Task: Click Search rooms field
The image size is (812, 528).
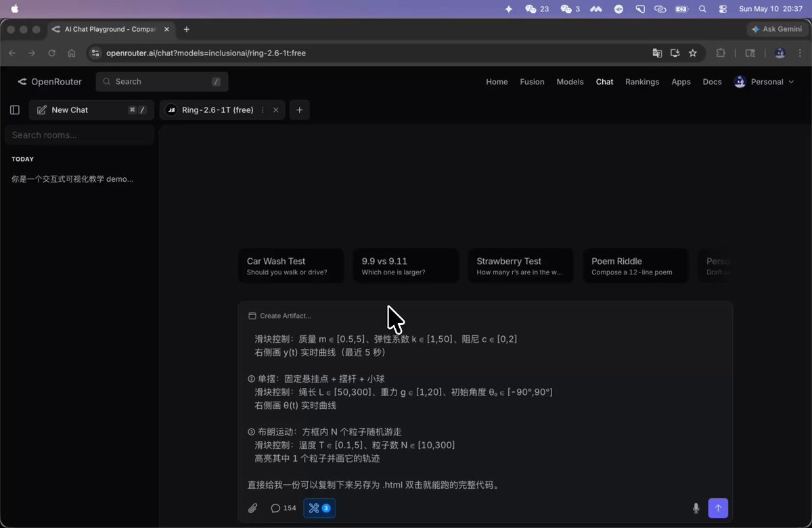Action: pos(79,135)
